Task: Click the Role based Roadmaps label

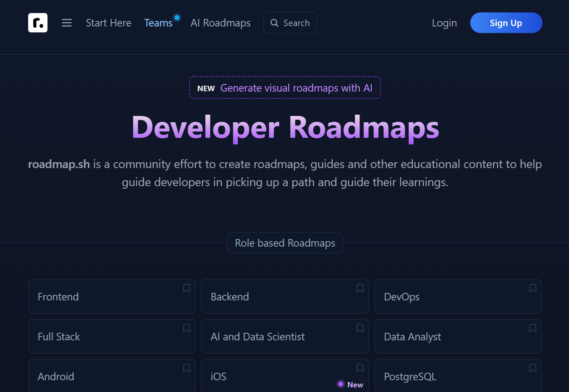Action: [285, 243]
